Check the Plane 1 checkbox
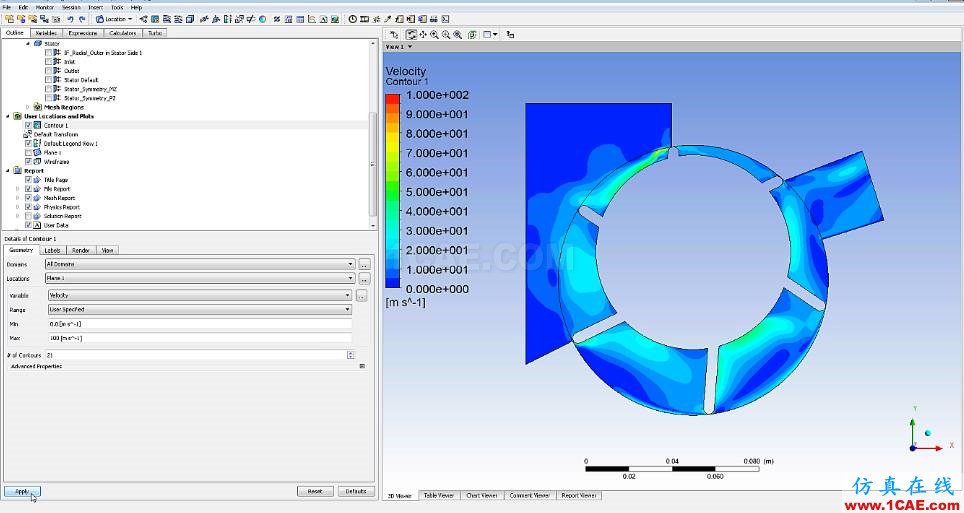Image resolution: width=964 pixels, height=513 pixels. pyautogui.click(x=28, y=153)
